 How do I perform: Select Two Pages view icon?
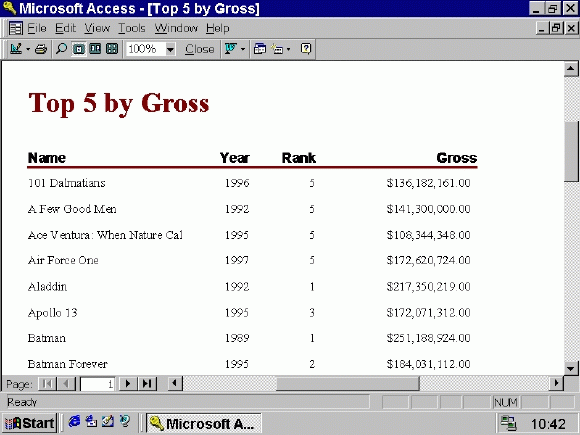click(x=95, y=49)
